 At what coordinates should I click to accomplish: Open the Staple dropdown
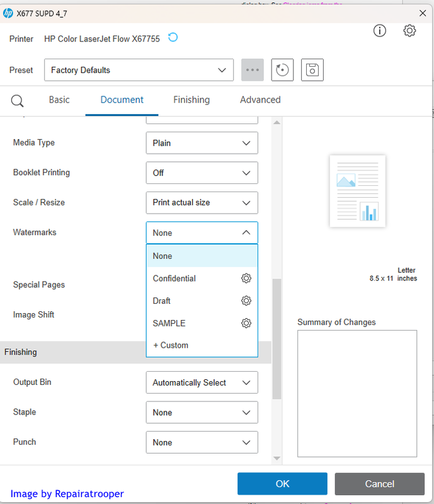202,413
